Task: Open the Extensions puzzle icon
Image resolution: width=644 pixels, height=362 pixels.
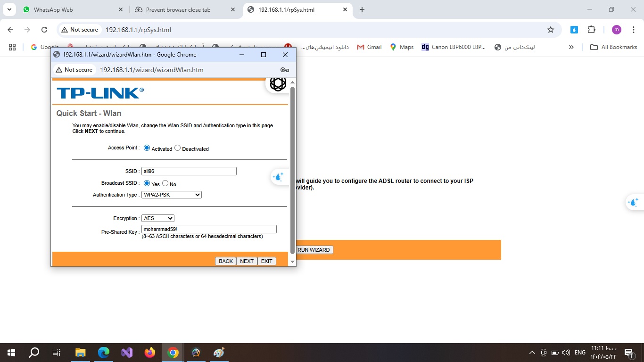Action: click(591, 30)
